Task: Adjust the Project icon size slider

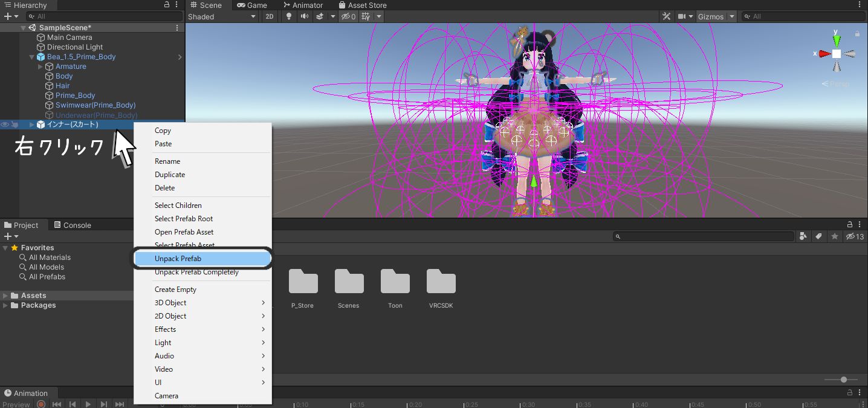Action: tap(844, 380)
